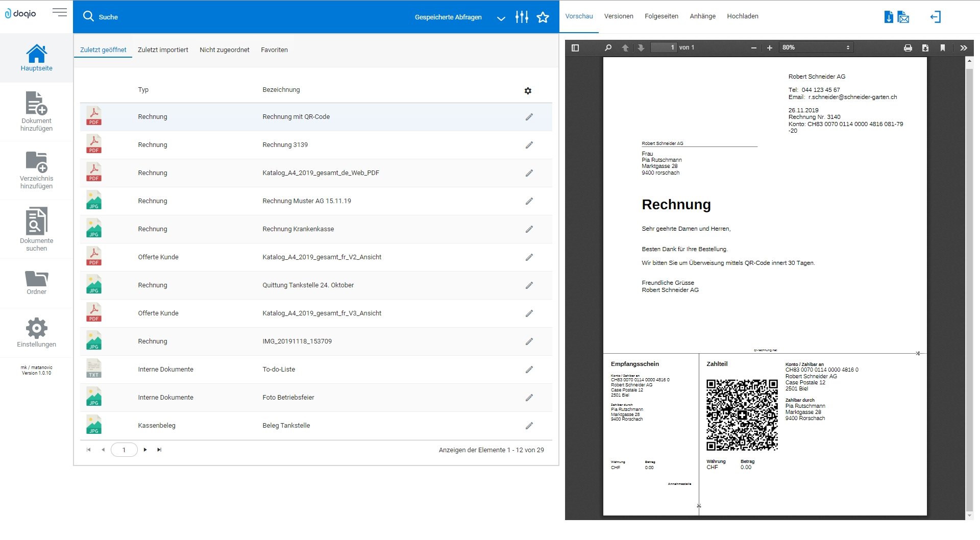Sort by the Bezeichnung column header

281,90
